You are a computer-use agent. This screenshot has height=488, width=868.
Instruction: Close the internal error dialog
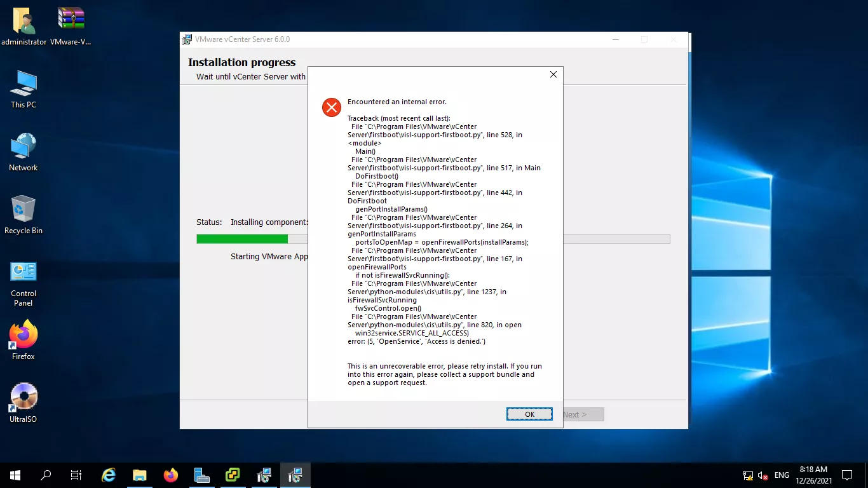[x=553, y=74]
